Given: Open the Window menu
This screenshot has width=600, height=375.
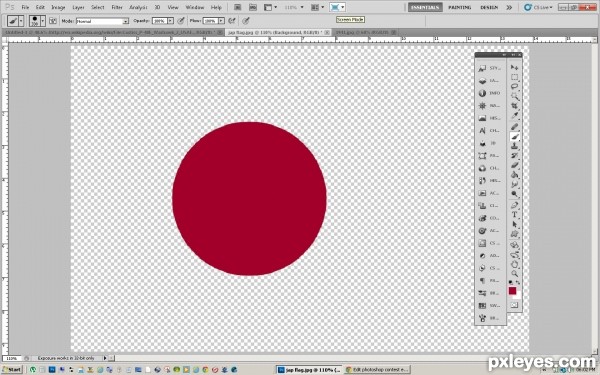Looking at the screenshot, I should click(x=195, y=7).
